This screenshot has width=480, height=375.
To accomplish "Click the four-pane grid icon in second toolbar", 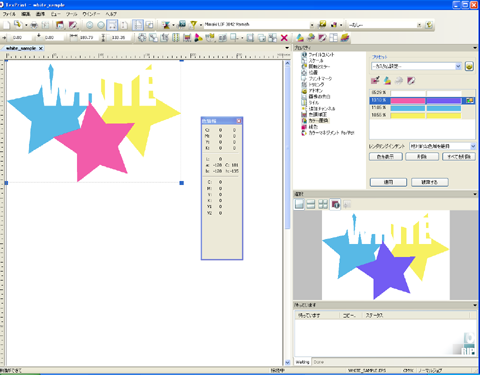I will coord(333,38).
